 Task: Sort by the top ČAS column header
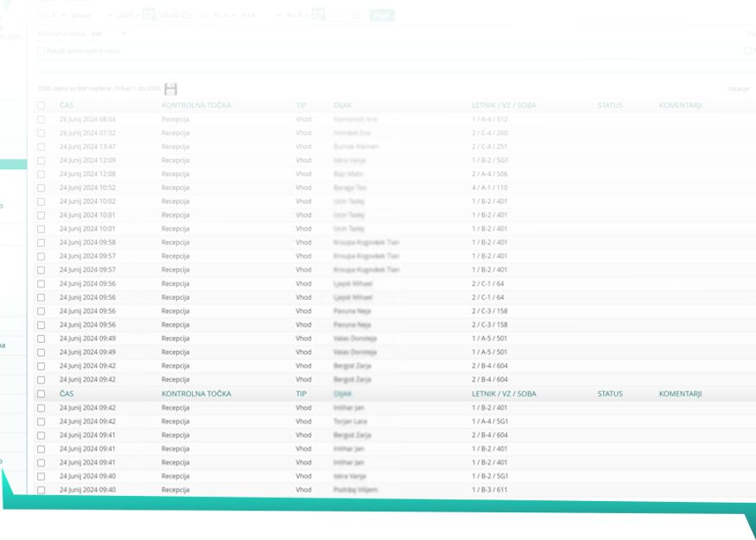point(67,105)
